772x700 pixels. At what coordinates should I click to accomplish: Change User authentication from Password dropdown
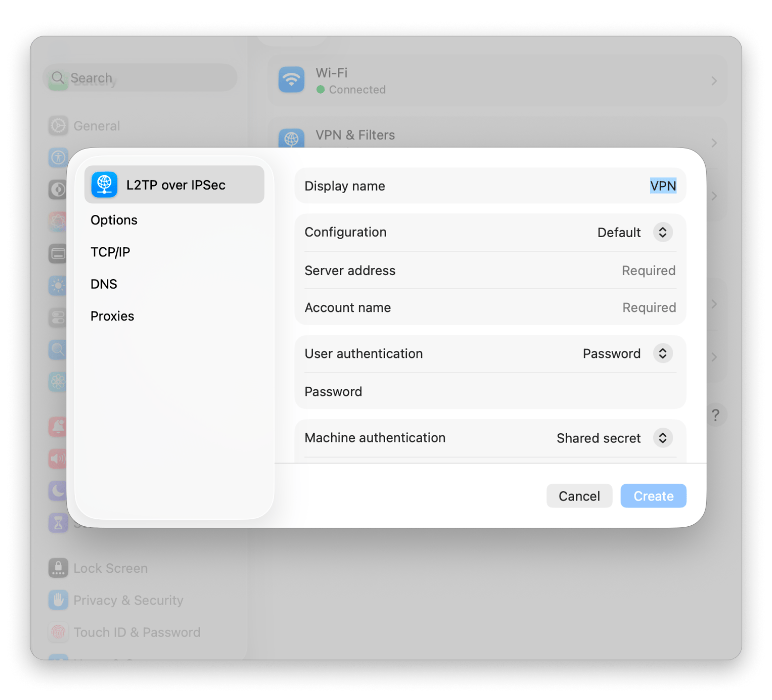click(x=663, y=353)
